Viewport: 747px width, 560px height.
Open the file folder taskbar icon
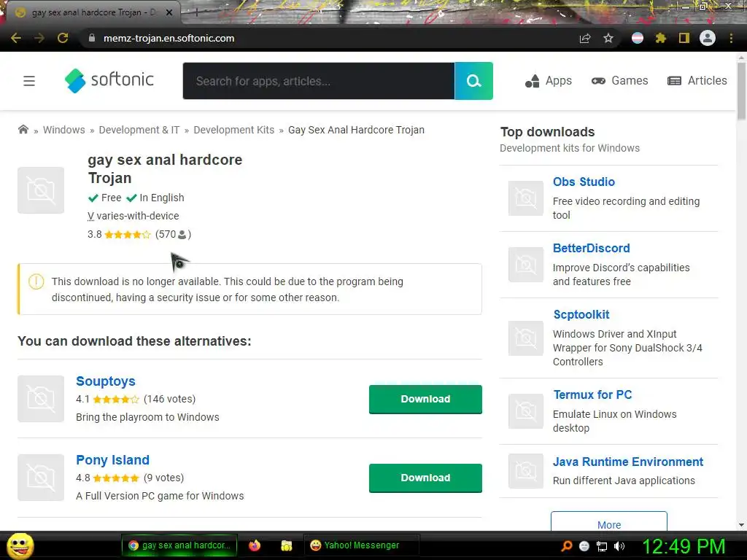click(286, 545)
